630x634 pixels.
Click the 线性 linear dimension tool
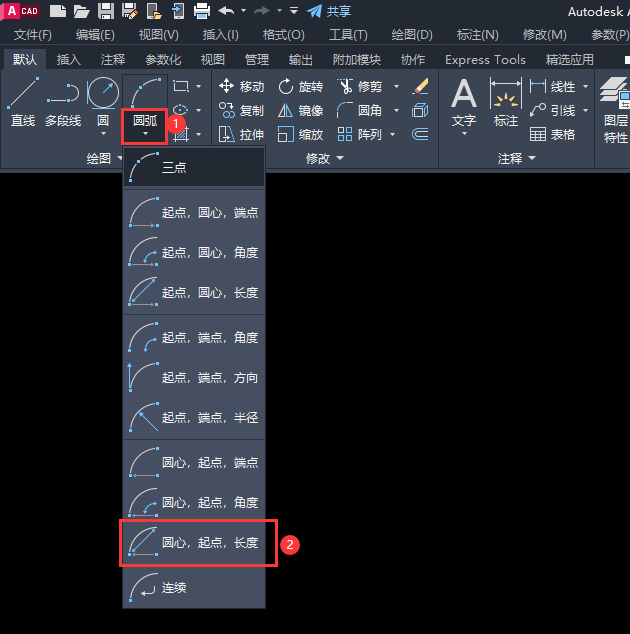(552, 86)
